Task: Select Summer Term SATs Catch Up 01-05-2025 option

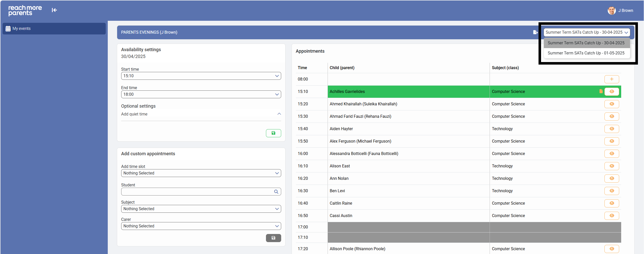Action: click(586, 53)
